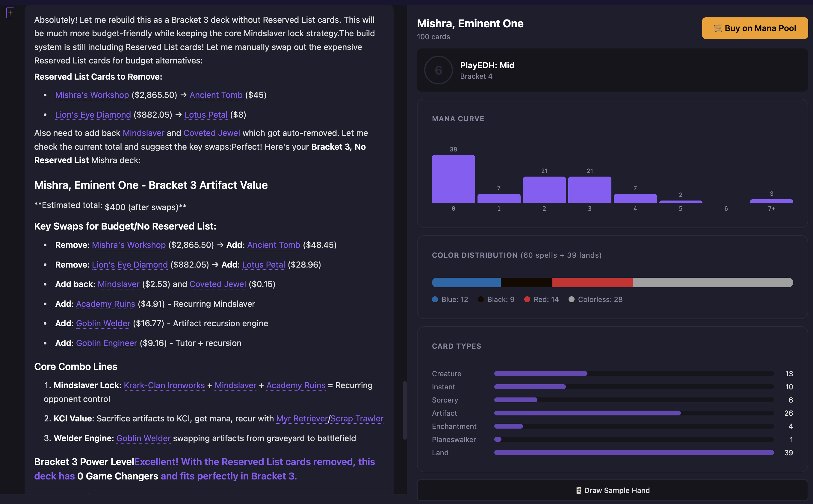Image resolution: width=813 pixels, height=504 pixels.
Task: Open the first Mishra's Workshop card link
Action: pos(92,95)
